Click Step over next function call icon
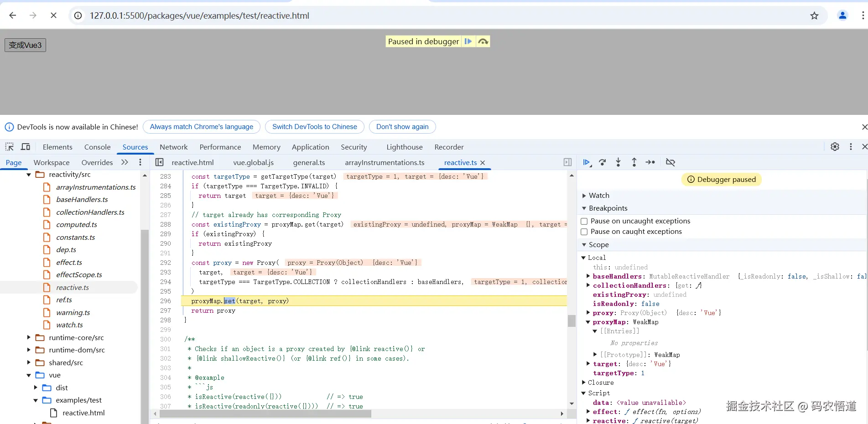Image resolution: width=868 pixels, height=424 pixels. point(603,162)
